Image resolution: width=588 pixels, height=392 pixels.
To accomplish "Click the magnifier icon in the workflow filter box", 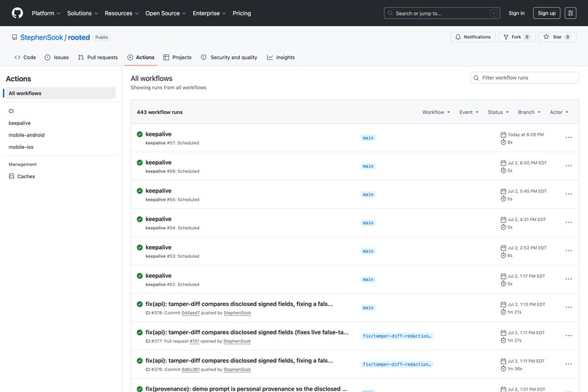I will point(476,78).
